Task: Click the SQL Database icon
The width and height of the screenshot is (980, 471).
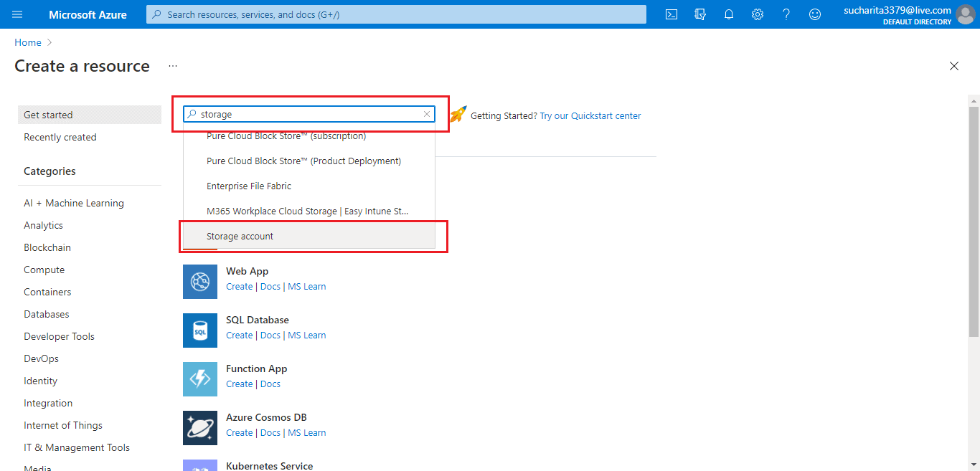Action: 200,330
